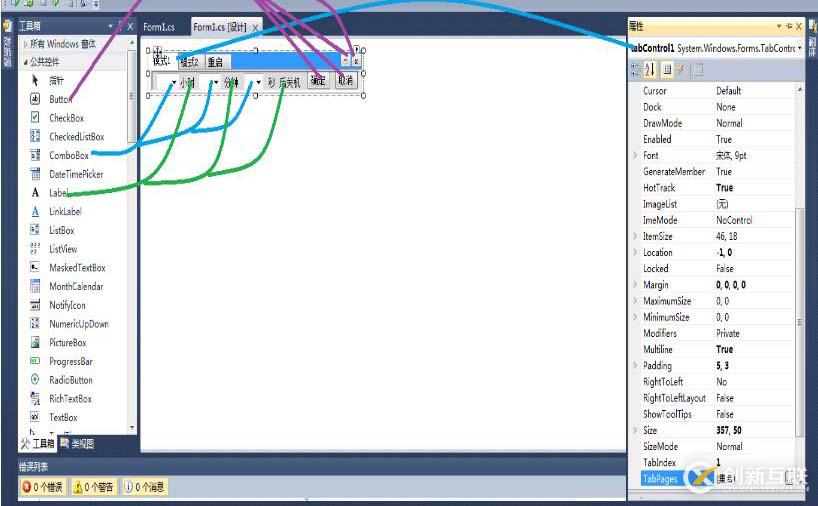This screenshot has width=818, height=506.
Task: Pin the Properties panel with the pushpin
Action: tap(789, 26)
